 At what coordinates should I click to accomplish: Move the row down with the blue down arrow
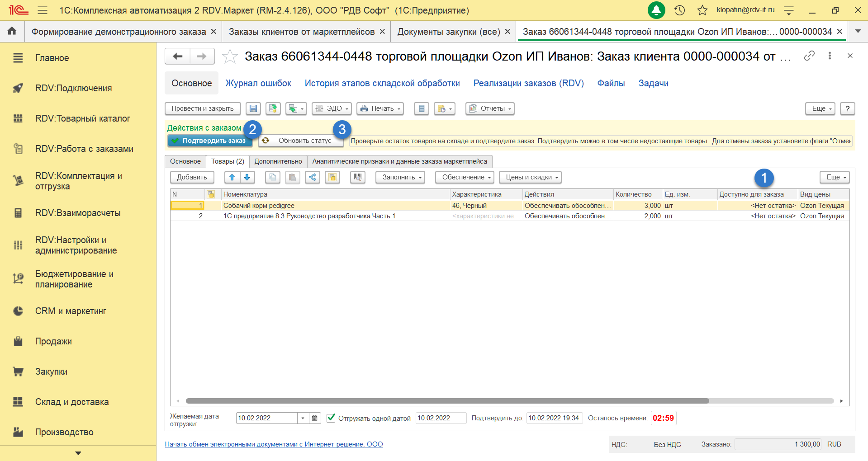pos(247,177)
